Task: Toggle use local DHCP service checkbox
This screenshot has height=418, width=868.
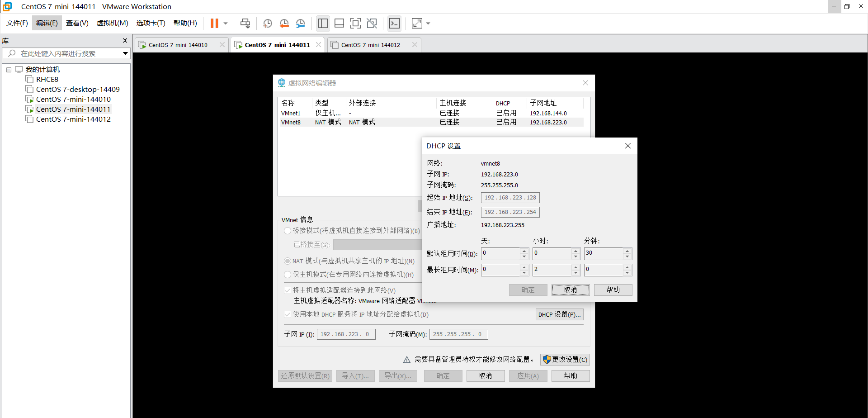Action: click(288, 314)
